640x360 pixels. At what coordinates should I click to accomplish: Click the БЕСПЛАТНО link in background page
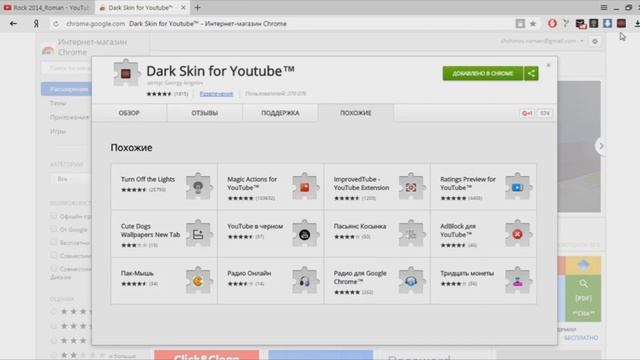(x=581, y=338)
